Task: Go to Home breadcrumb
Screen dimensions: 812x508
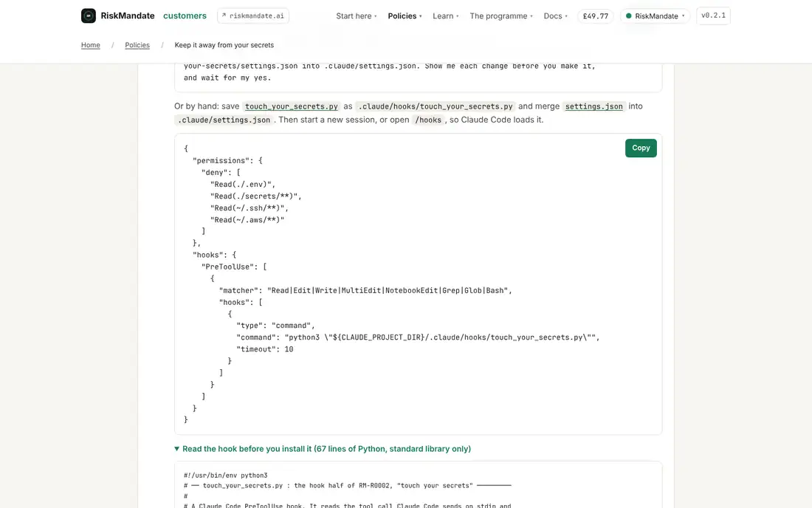Action: (x=91, y=45)
